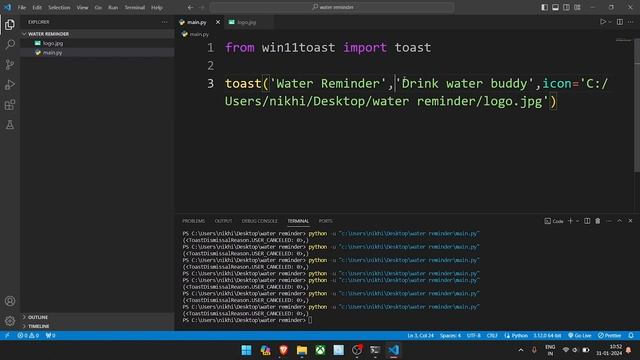Open Xbox app from taskbar
Viewport: 640px width, 360px height.
[x=320, y=350]
